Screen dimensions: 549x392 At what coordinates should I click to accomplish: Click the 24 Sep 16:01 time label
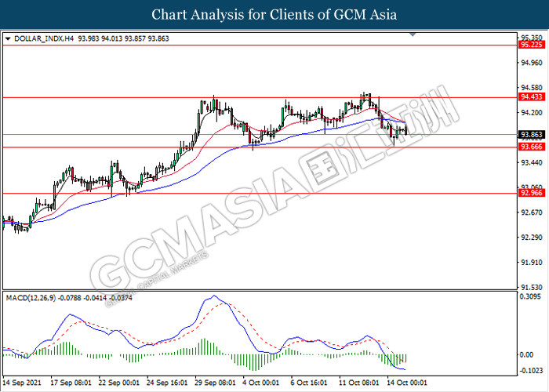pos(167,383)
